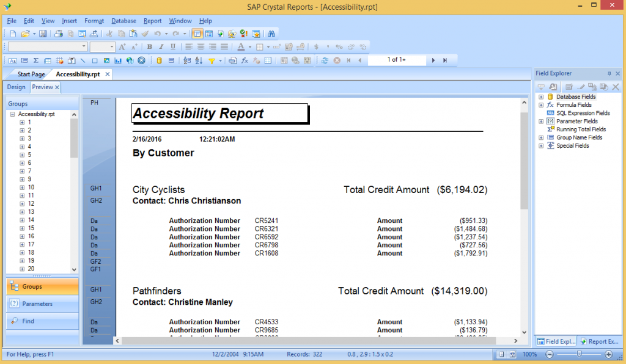The image size is (626, 364).
Task: Open the Database Expert cylinder icon
Action: [x=160, y=60]
